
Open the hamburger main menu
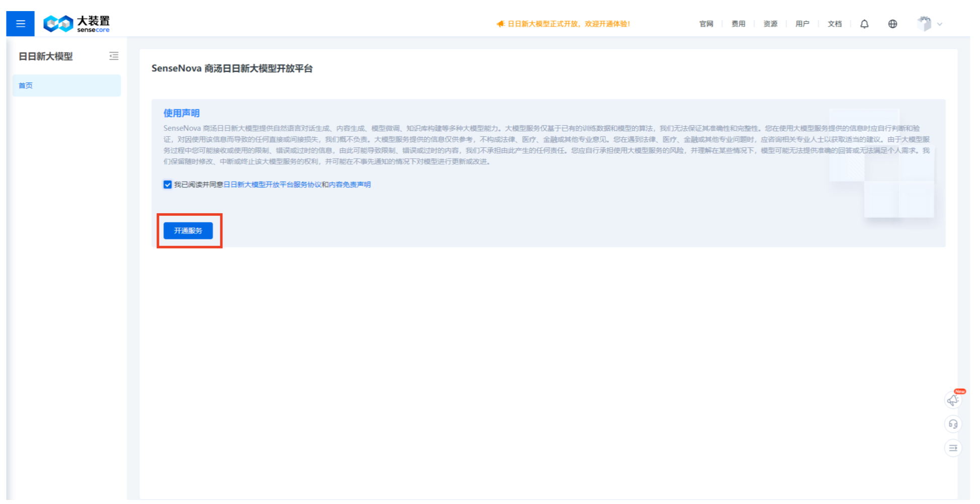pyautogui.click(x=21, y=24)
